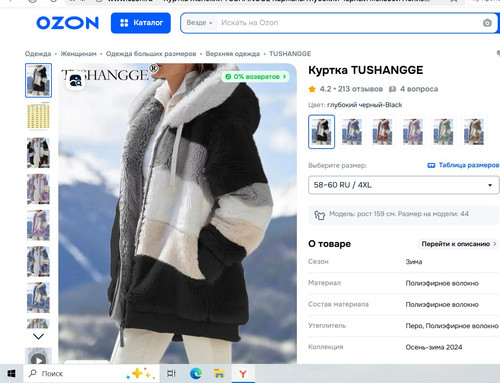
Task: Open the 0% возвратов badge
Action: coord(255,77)
